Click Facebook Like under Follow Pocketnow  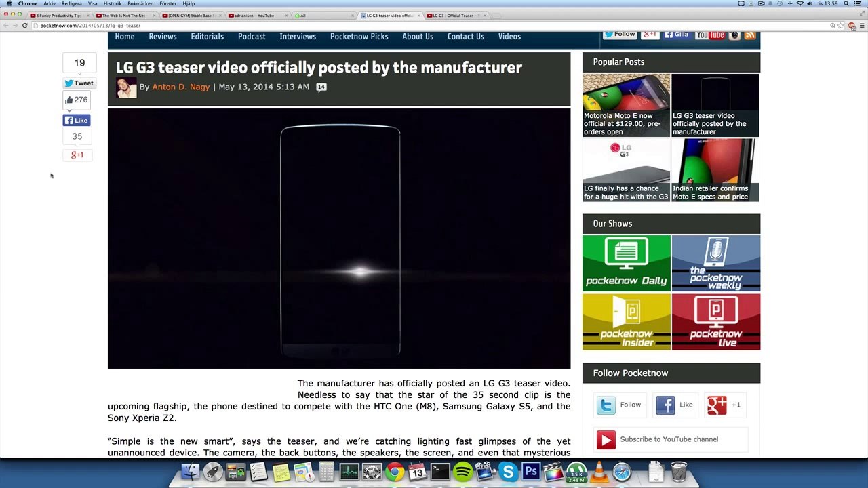click(x=675, y=405)
